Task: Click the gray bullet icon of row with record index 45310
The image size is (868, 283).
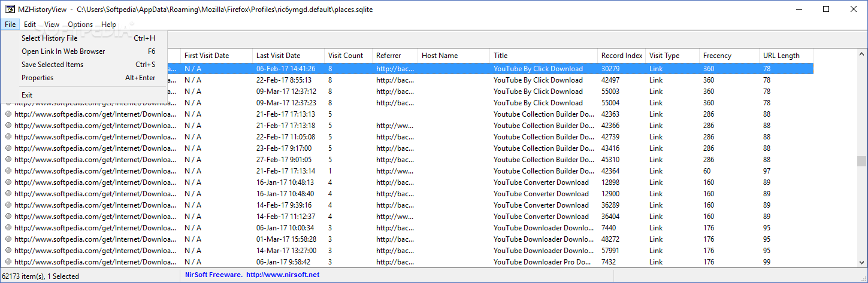Action: 8,160
